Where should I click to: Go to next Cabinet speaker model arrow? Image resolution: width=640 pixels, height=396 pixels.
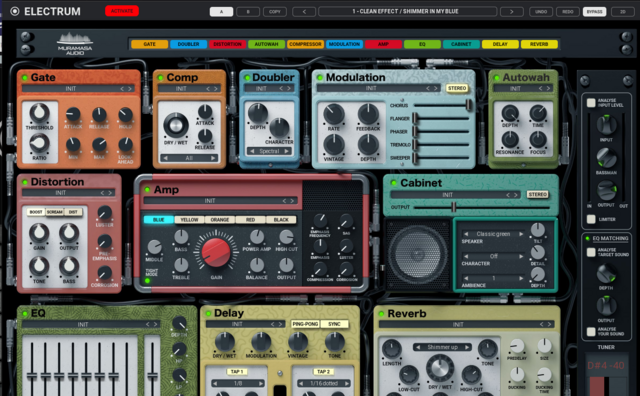point(521,234)
